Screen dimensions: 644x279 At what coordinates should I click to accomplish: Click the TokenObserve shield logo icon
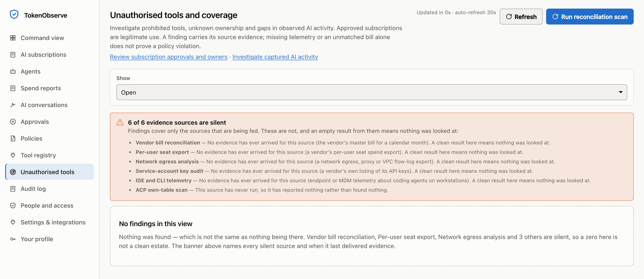point(14,15)
